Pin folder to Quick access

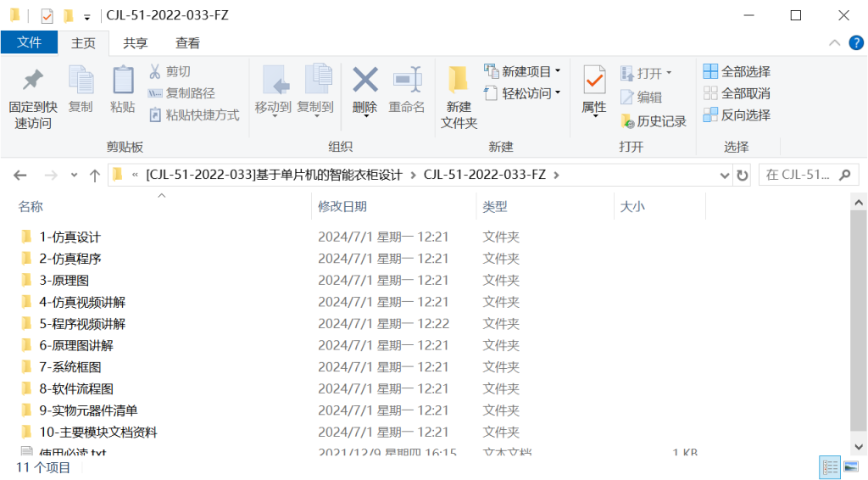tap(33, 98)
